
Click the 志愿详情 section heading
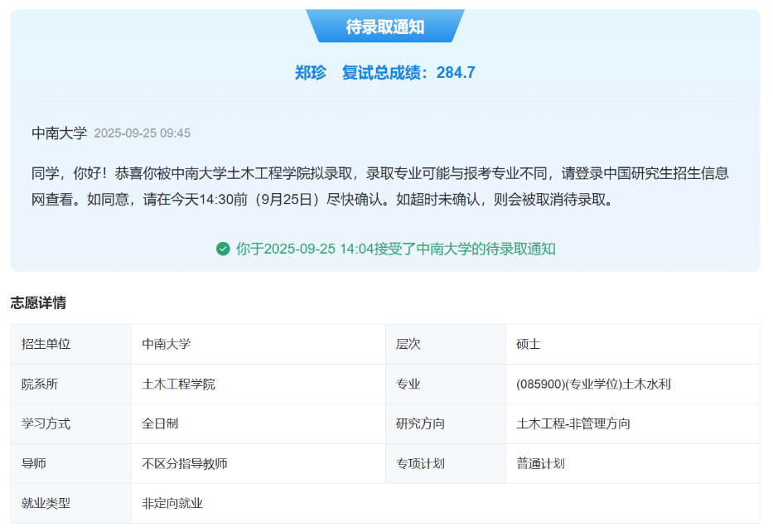coord(38,302)
